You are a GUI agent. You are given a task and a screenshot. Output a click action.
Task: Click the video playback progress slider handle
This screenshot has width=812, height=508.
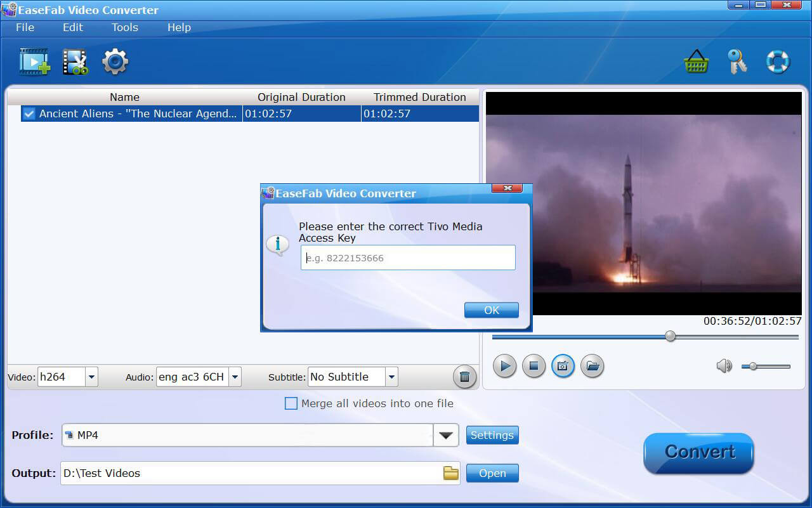(671, 336)
